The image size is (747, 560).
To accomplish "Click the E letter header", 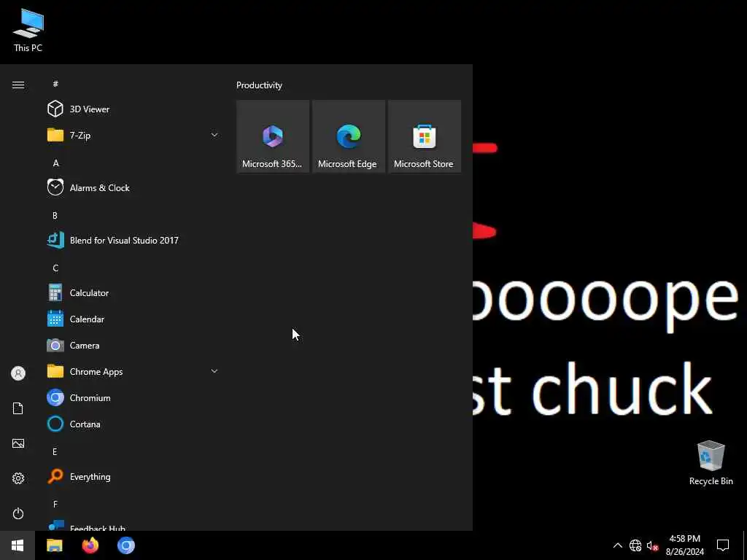I will [55, 451].
